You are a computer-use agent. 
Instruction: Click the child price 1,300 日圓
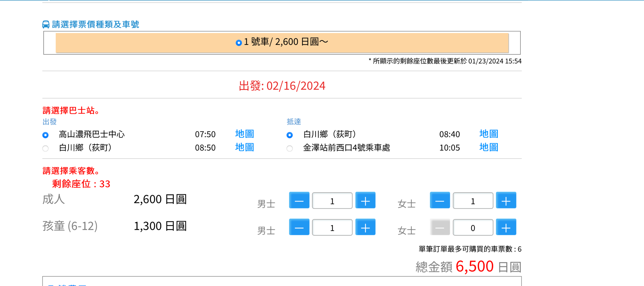[160, 226]
